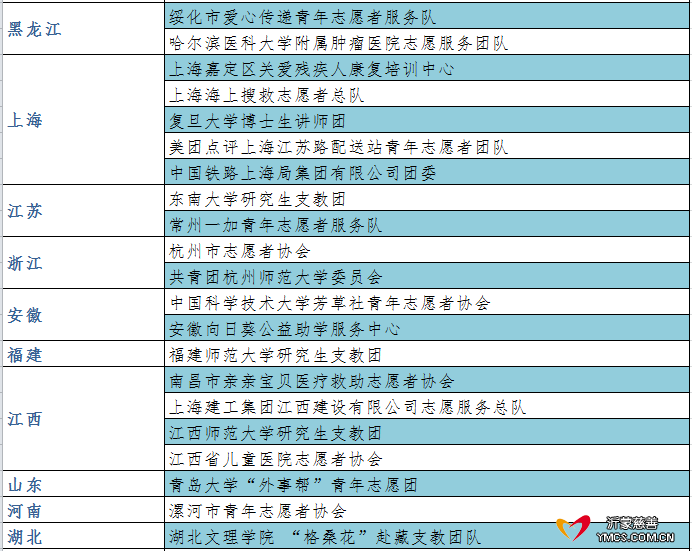Select the 浙江 province cell
The image size is (692, 551).
tap(83, 263)
